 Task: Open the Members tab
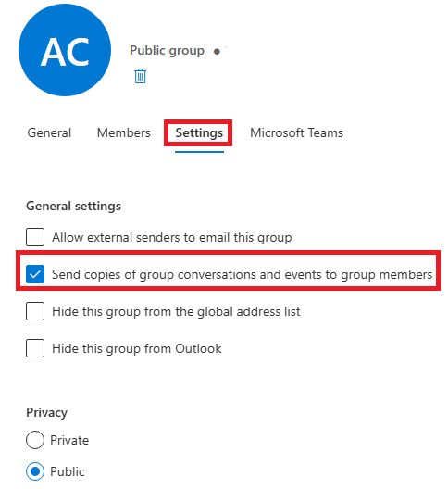(x=124, y=132)
